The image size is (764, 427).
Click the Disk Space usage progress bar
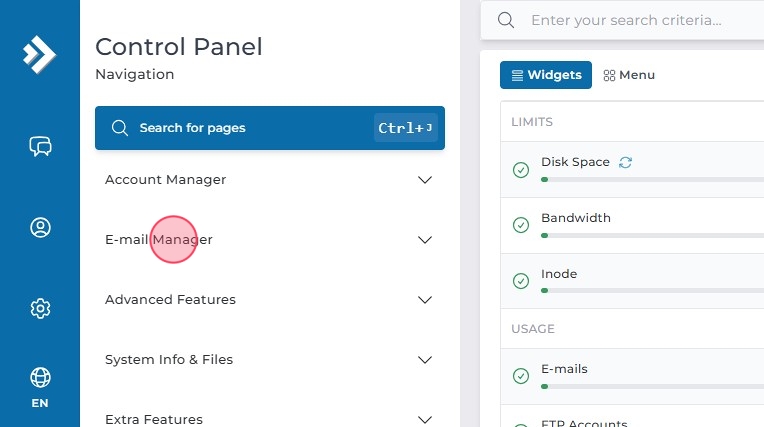pos(652,179)
